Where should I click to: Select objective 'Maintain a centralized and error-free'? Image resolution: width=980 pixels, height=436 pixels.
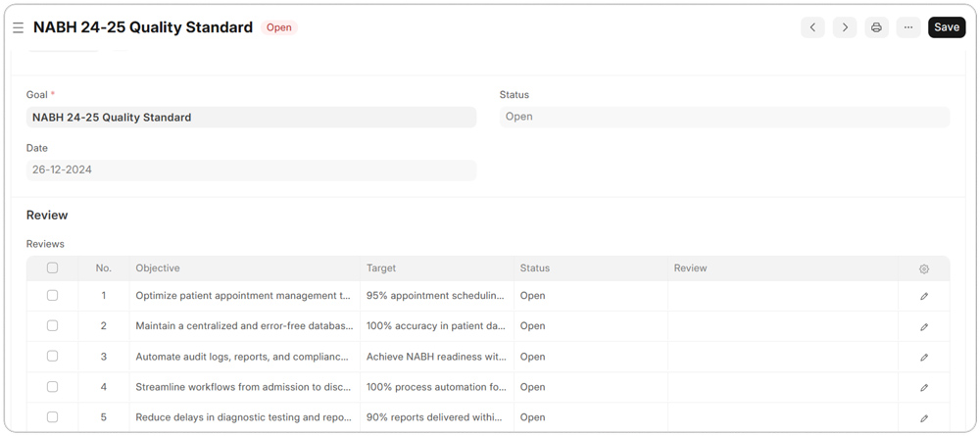pyautogui.click(x=244, y=326)
